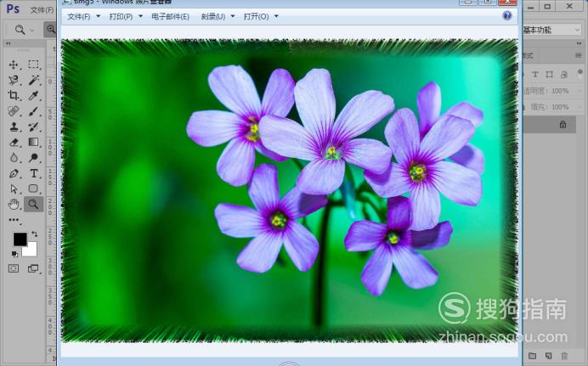Delete layer with trash icon

click(x=564, y=356)
